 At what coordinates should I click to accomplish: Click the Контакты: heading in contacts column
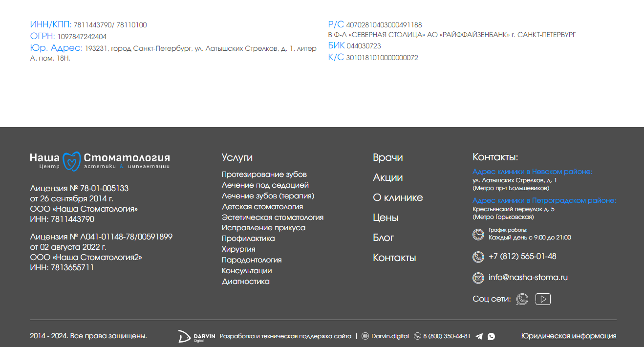(x=495, y=157)
